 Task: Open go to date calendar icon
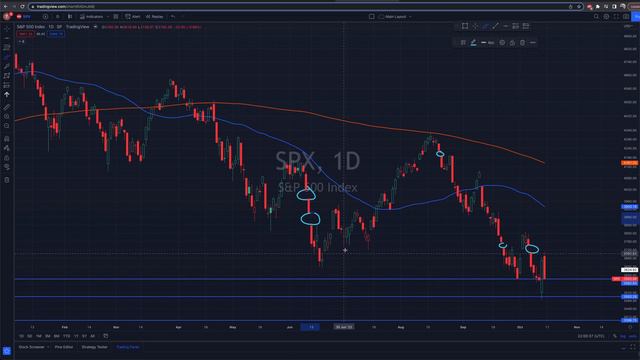106,336
